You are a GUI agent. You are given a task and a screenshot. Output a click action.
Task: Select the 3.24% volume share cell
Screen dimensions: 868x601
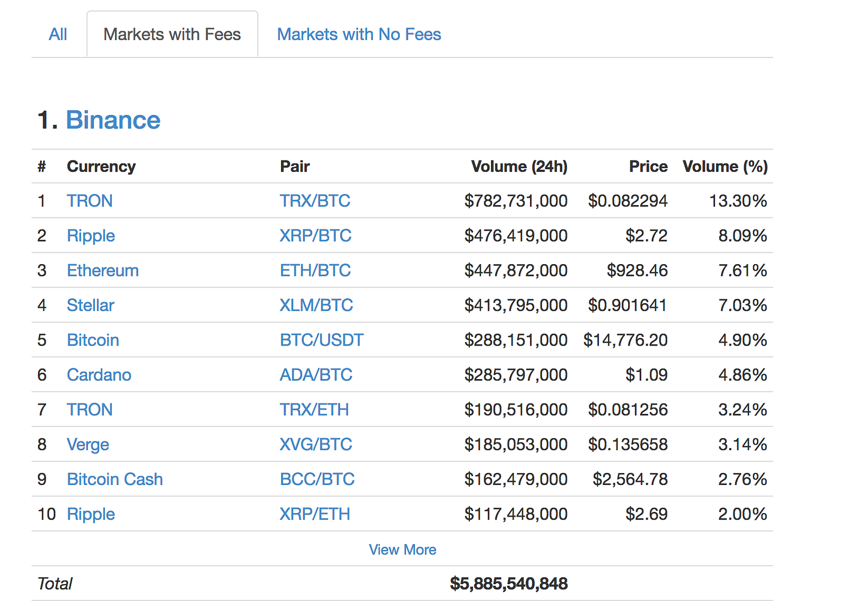[743, 409]
